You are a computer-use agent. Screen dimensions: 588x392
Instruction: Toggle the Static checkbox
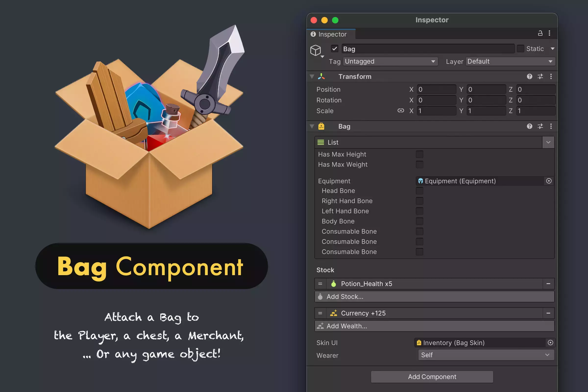click(x=520, y=49)
